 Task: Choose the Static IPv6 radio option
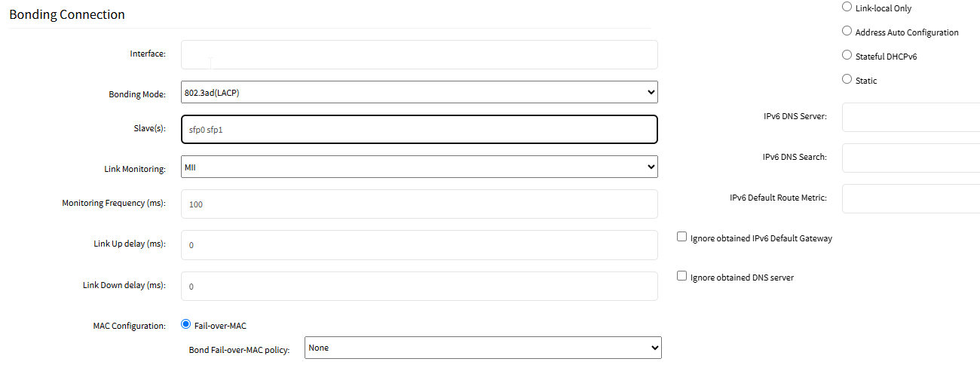pyautogui.click(x=846, y=80)
